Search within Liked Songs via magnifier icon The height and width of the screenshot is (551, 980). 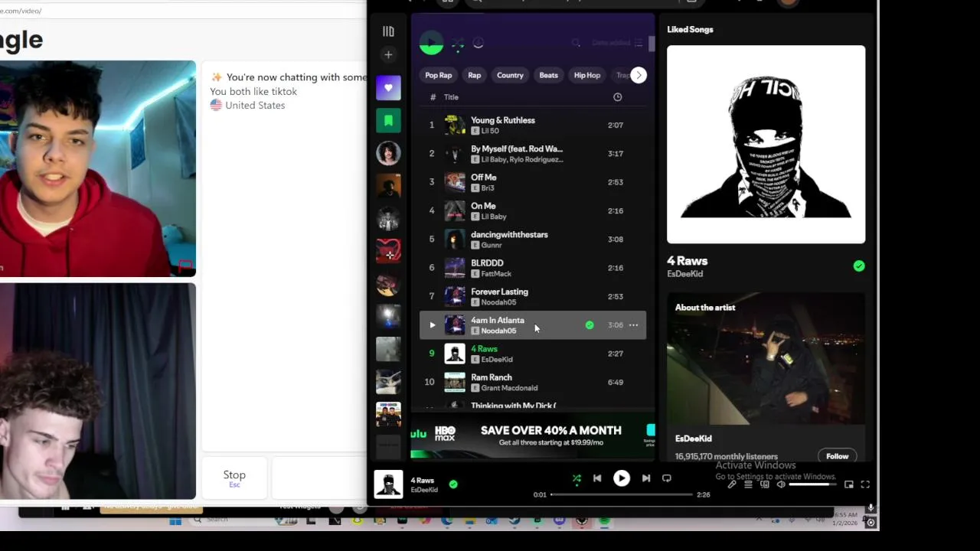point(576,43)
